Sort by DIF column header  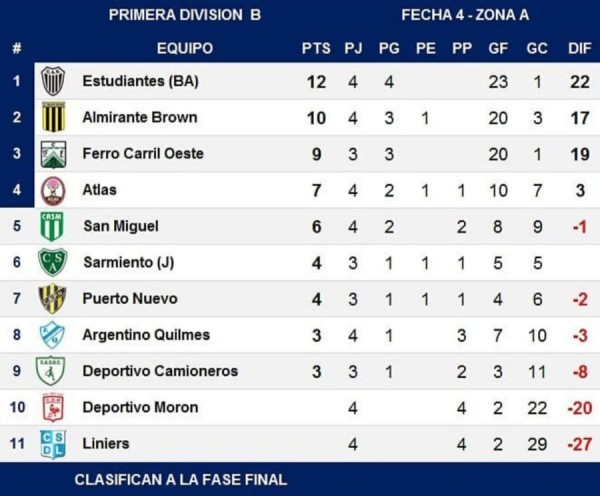(579, 49)
